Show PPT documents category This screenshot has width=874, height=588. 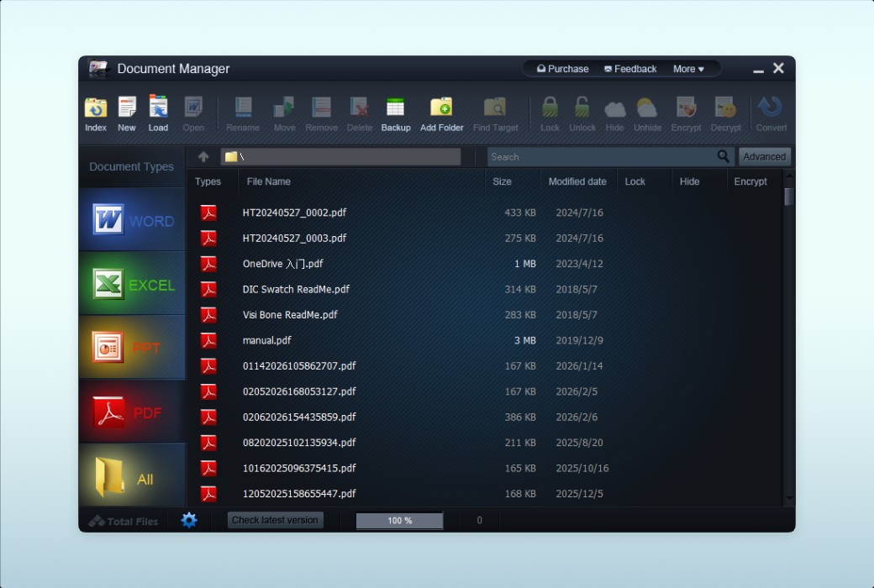(132, 348)
